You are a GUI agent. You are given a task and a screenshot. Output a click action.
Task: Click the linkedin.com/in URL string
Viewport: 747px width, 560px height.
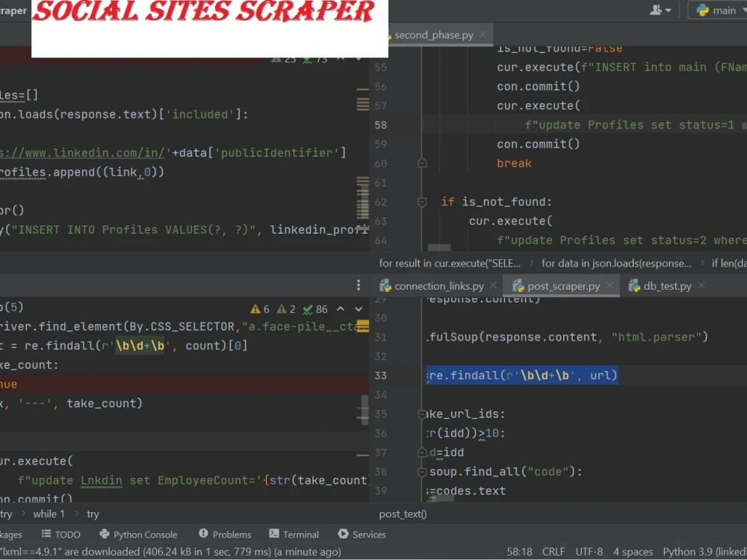82,153
